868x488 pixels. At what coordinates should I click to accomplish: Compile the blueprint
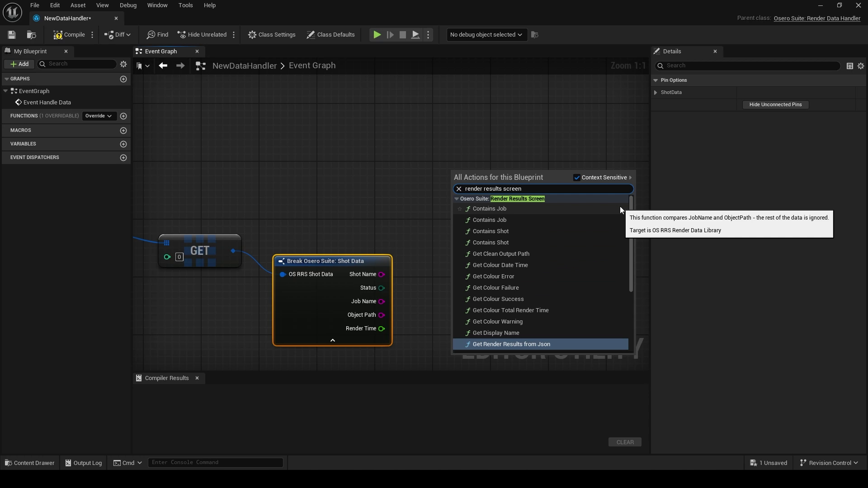pyautogui.click(x=69, y=35)
